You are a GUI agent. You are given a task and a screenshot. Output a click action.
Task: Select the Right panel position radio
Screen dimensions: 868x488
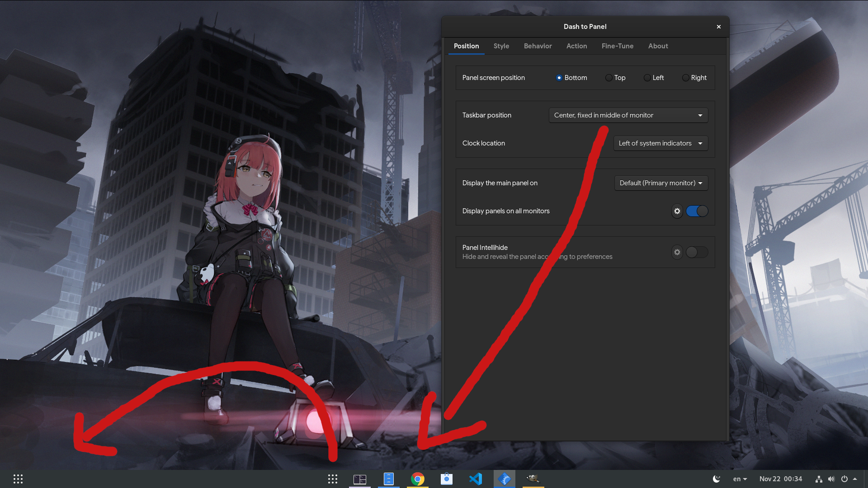(x=686, y=78)
